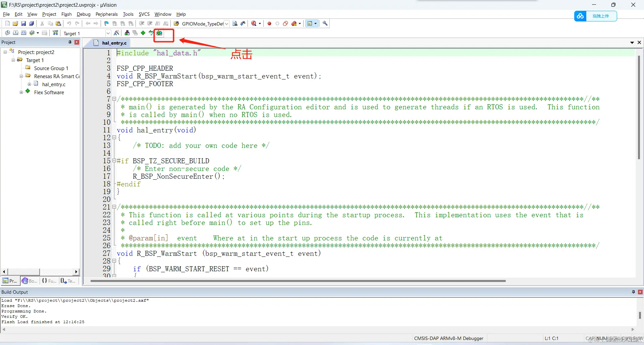The image size is (644, 345).
Task: Open the Flash menu
Action: coord(66,14)
